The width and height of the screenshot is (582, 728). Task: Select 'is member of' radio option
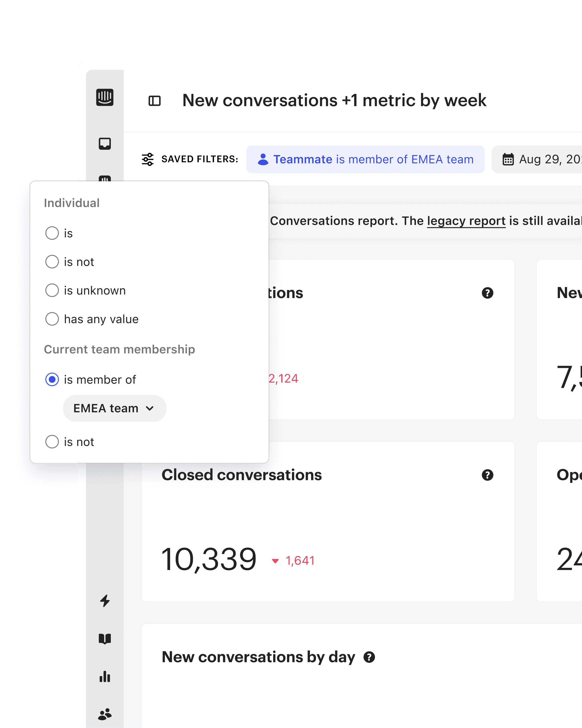pyautogui.click(x=52, y=380)
